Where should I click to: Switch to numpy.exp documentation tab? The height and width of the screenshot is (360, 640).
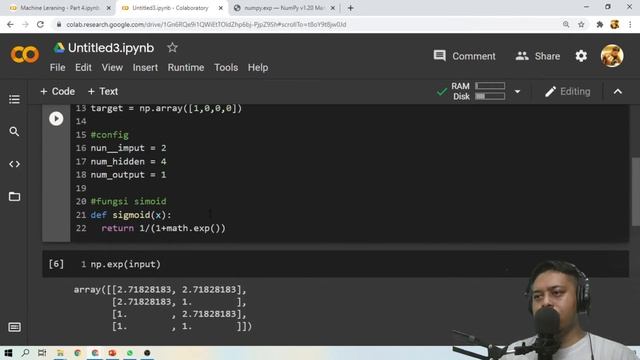tap(284, 8)
